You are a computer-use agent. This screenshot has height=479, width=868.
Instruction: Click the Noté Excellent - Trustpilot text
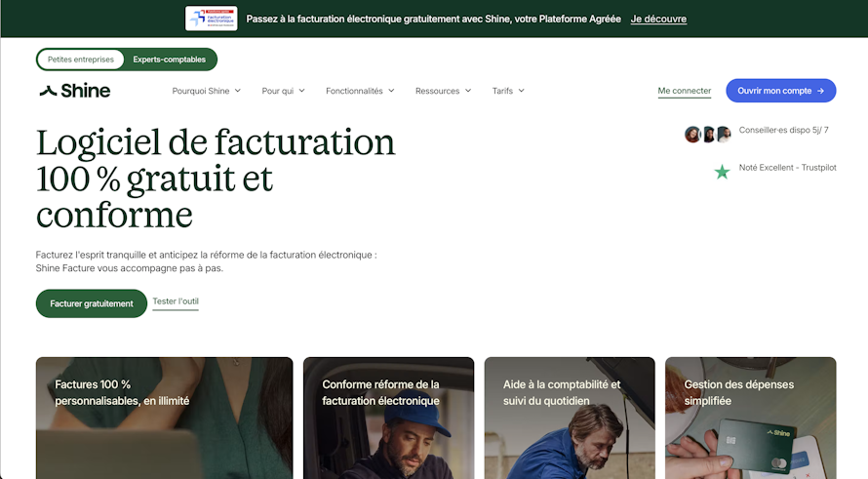click(x=788, y=168)
